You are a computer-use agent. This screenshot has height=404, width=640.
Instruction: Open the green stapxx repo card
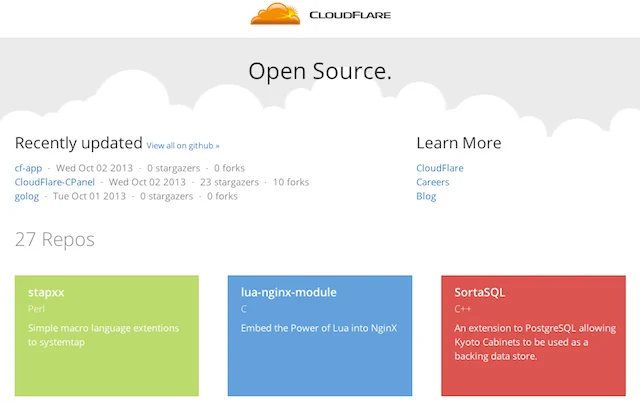(x=107, y=335)
